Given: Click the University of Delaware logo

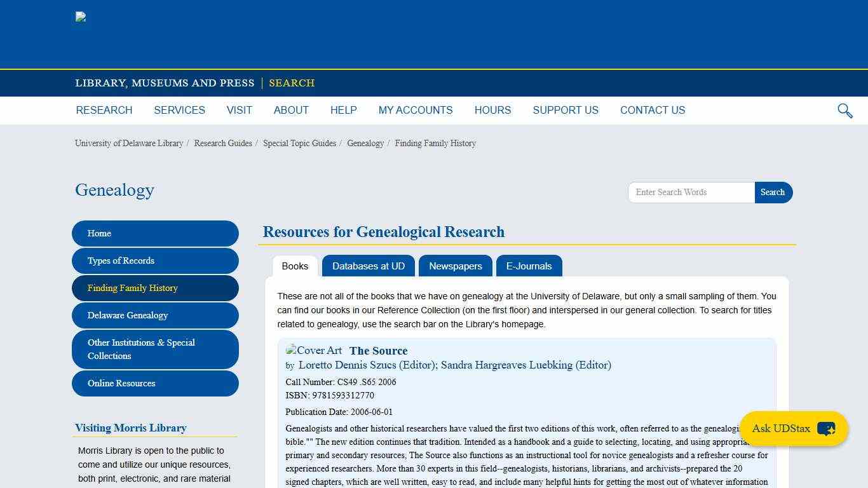Looking at the screenshot, I should coord(81,17).
